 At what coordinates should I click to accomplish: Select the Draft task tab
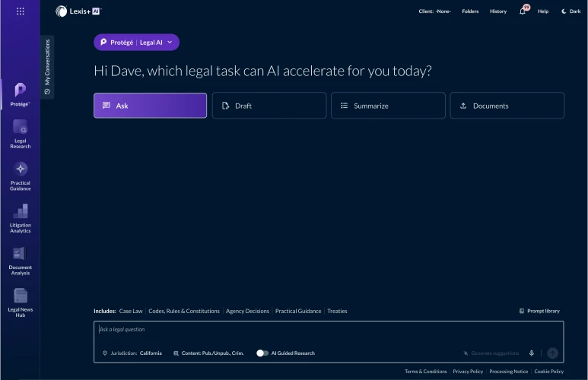269,106
